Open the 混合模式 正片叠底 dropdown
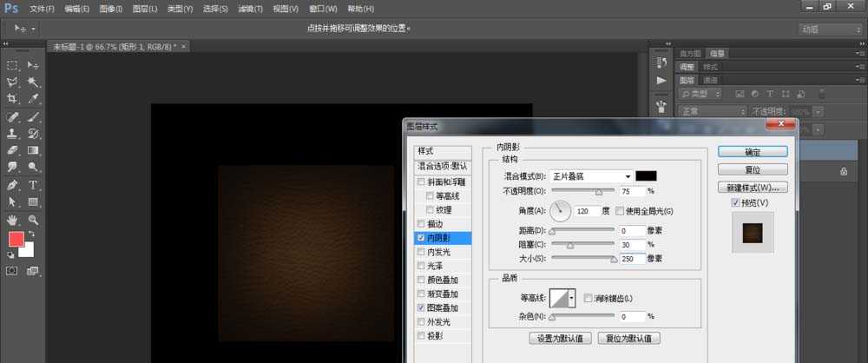868x363 pixels. tap(590, 176)
